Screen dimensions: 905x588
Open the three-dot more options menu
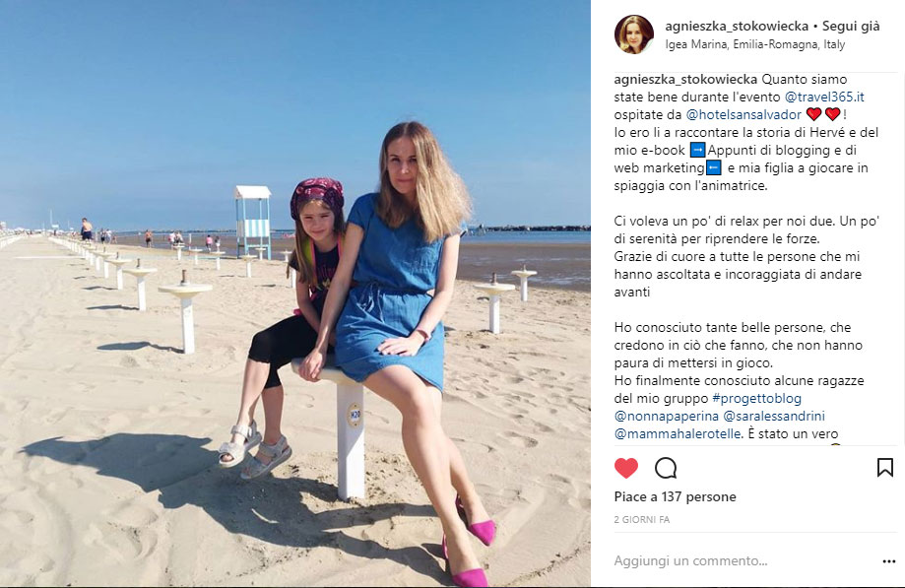[889, 561]
